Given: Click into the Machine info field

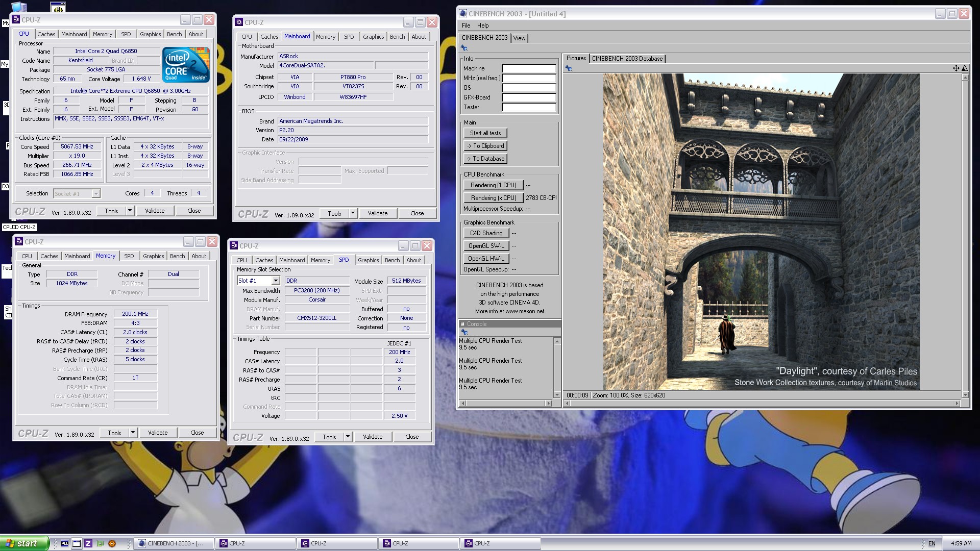Looking at the screenshot, I should coord(529,68).
